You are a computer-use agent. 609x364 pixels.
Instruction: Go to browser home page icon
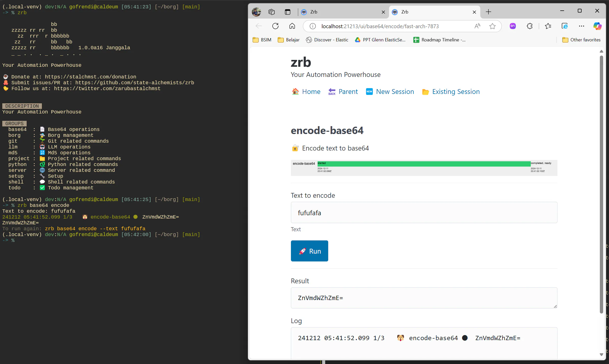(x=292, y=26)
